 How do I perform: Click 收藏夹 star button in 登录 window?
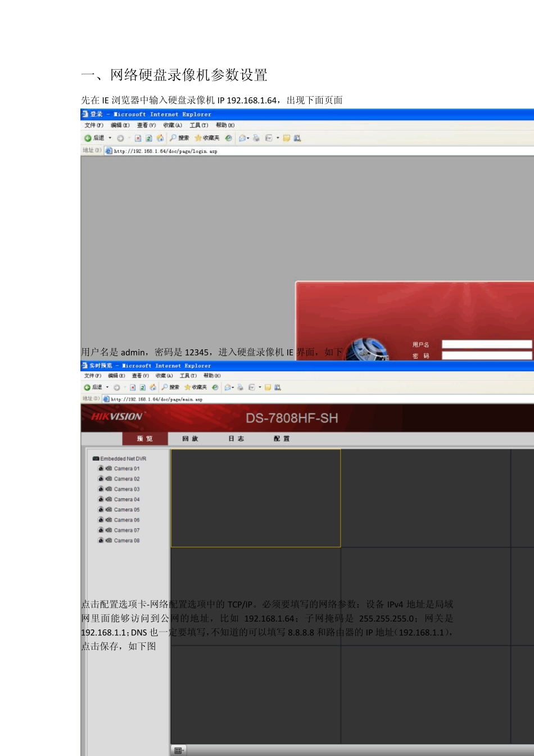[207, 138]
